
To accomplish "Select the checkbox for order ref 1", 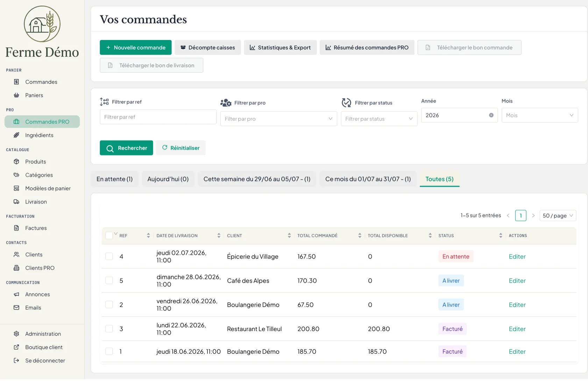I will tap(109, 351).
